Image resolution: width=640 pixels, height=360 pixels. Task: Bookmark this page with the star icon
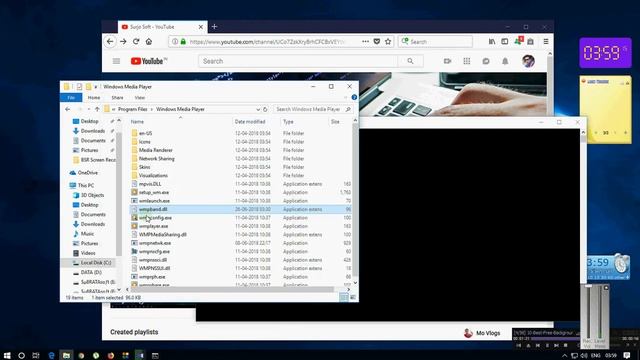[388, 42]
